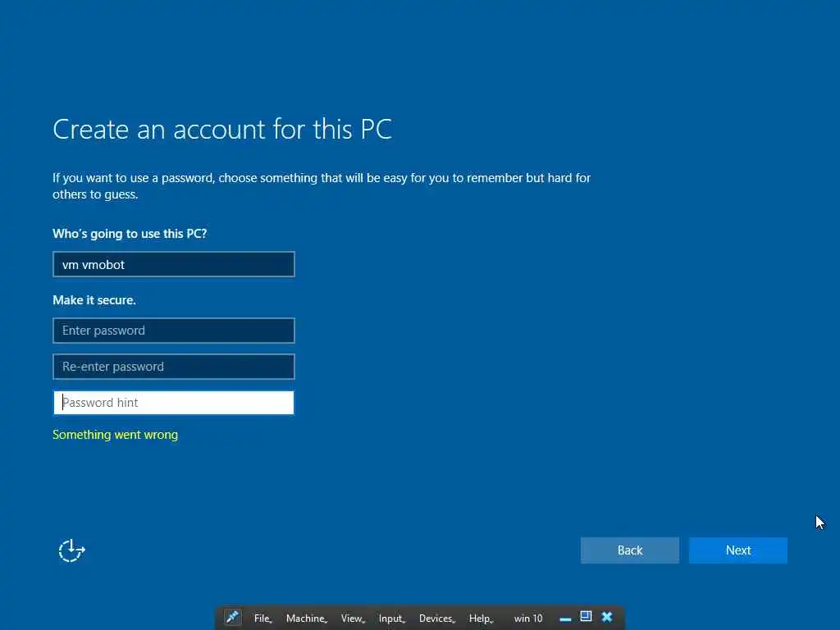
Task: Open the View menu
Action: (353, 619)
